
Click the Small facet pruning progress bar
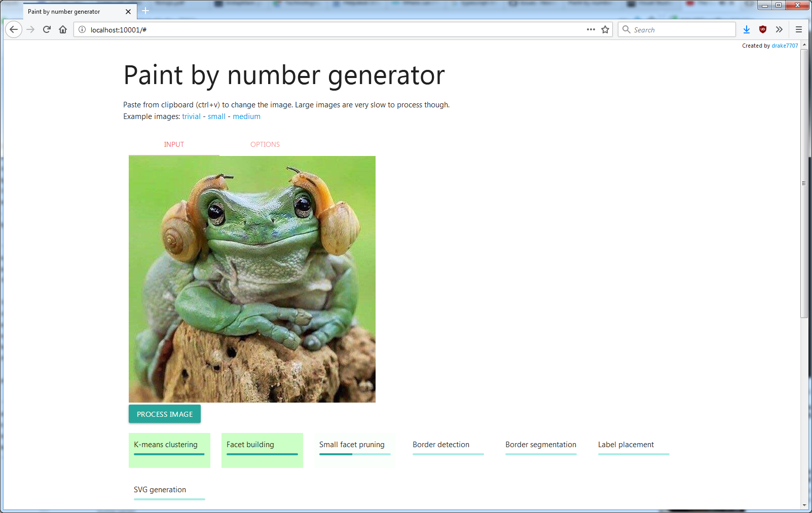point(355,454)
